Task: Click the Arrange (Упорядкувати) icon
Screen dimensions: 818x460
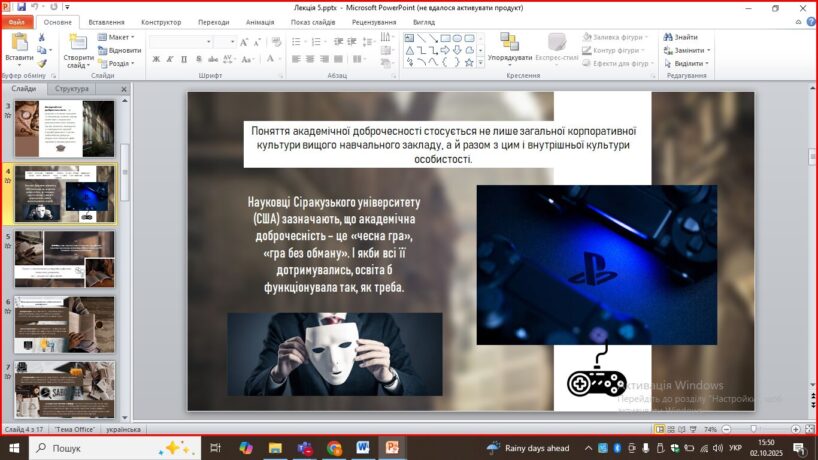Action: click(x=510, y=42)
